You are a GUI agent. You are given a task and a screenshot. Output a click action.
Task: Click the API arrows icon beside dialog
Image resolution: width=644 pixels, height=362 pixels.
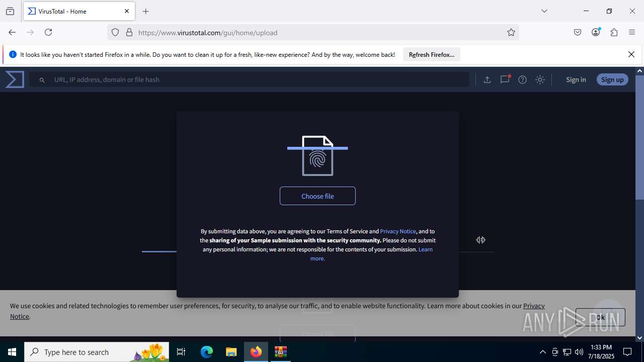tap(480, 240)
